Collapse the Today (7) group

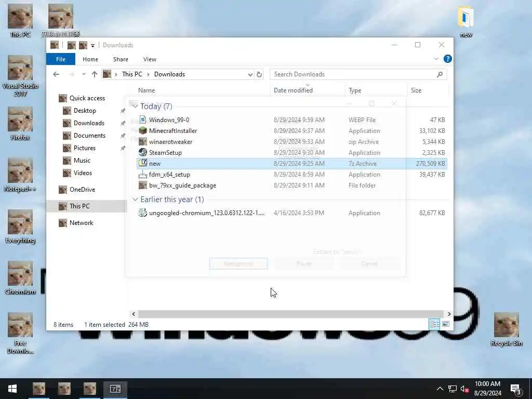pyautogui.click(x=135, y=106)
